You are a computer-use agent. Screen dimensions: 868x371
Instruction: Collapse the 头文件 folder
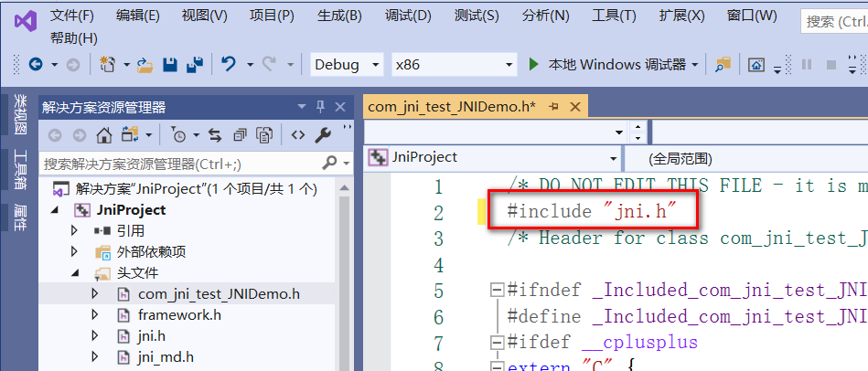(x=75, y=273)
